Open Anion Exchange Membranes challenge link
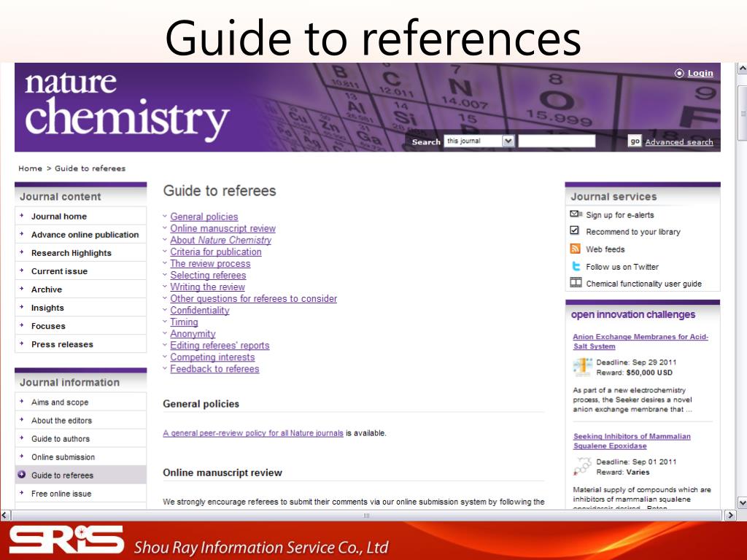 pyautogui.click(x=640, y=341)
